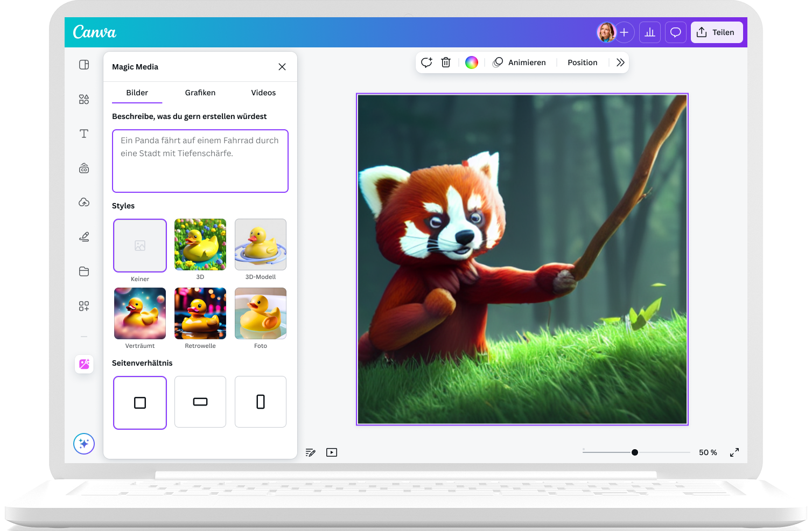Click the zoom slider handle
Image resolution: width=812 pixels, height=531 pixels.
tap(635, 452)
